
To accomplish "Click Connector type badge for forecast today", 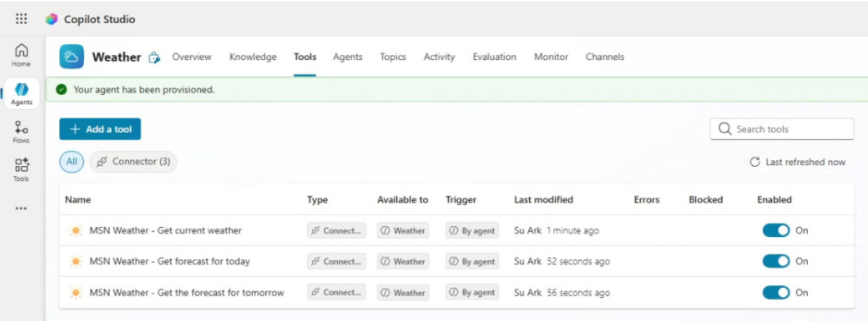I will 337,261.
